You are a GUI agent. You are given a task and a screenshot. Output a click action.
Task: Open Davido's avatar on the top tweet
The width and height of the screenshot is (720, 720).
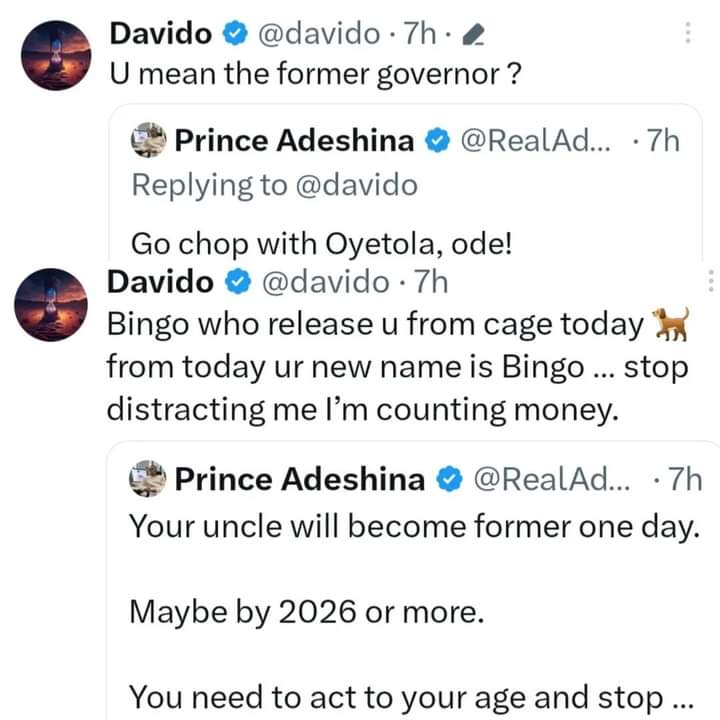click(x=57, y=54)
